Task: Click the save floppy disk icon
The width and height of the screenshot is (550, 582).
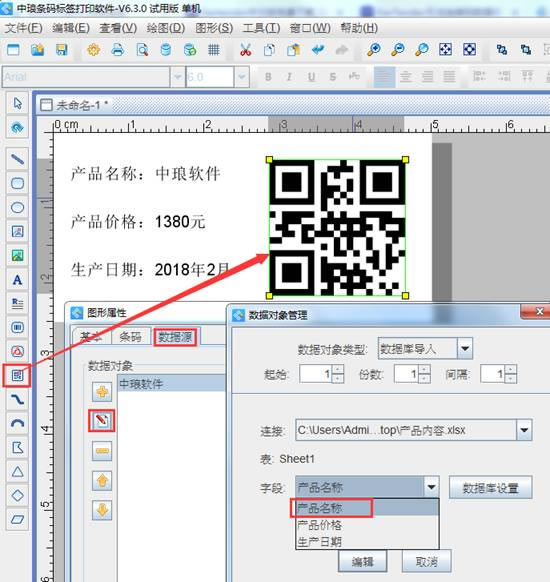Action: pos(62,49)
